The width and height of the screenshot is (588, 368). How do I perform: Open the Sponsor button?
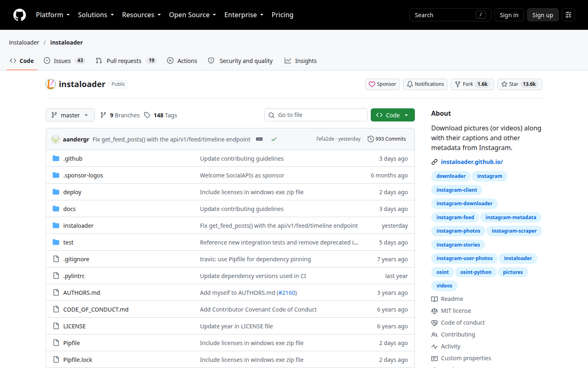(383, 84)
